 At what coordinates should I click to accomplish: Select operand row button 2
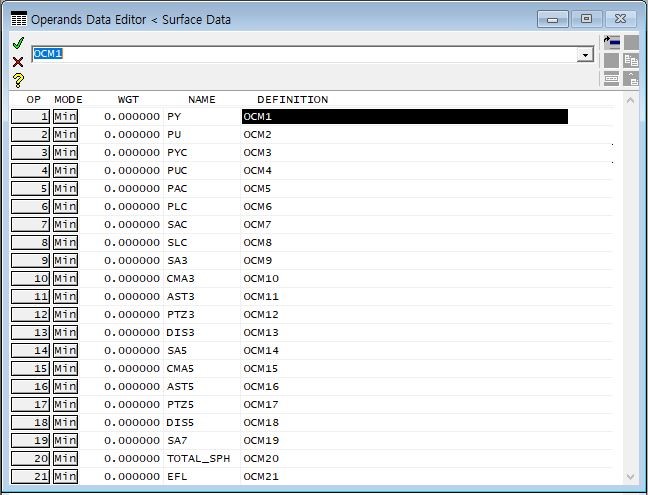click(x=30, y=134)
